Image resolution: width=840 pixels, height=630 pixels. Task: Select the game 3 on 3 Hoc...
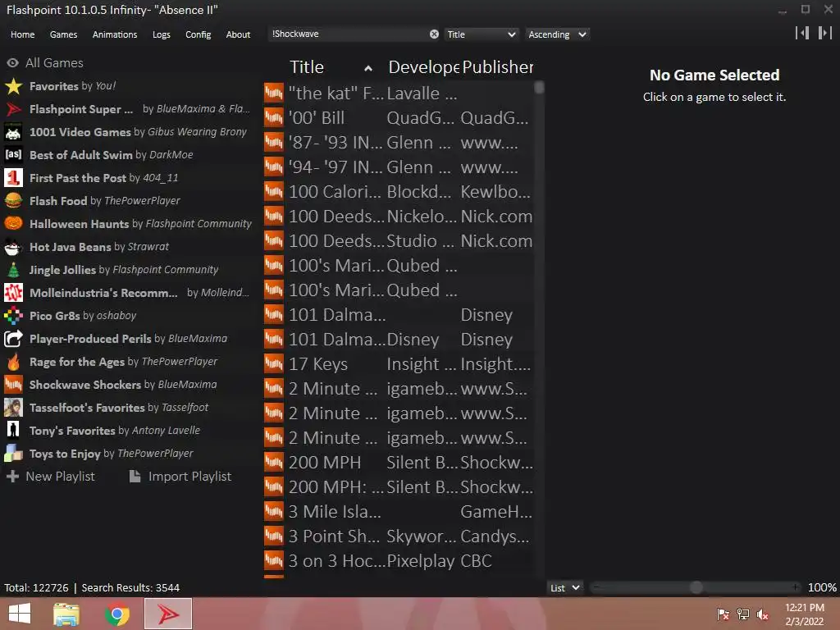(399, 561)
